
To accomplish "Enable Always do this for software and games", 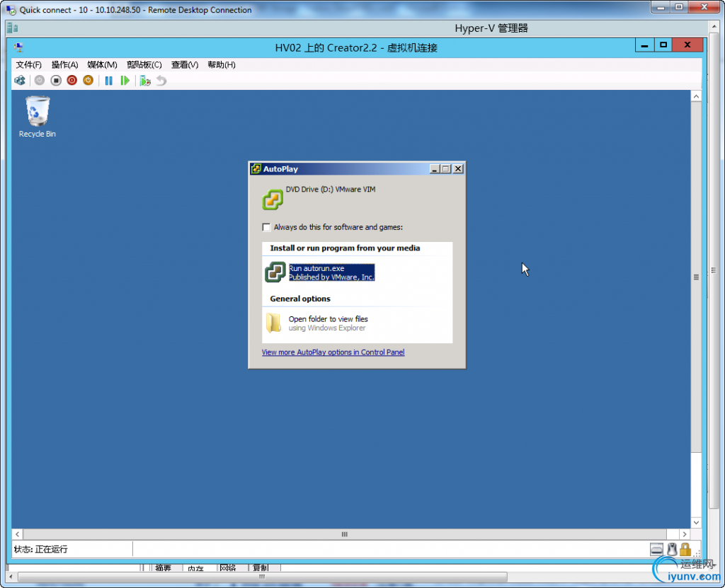I will 266,227.
